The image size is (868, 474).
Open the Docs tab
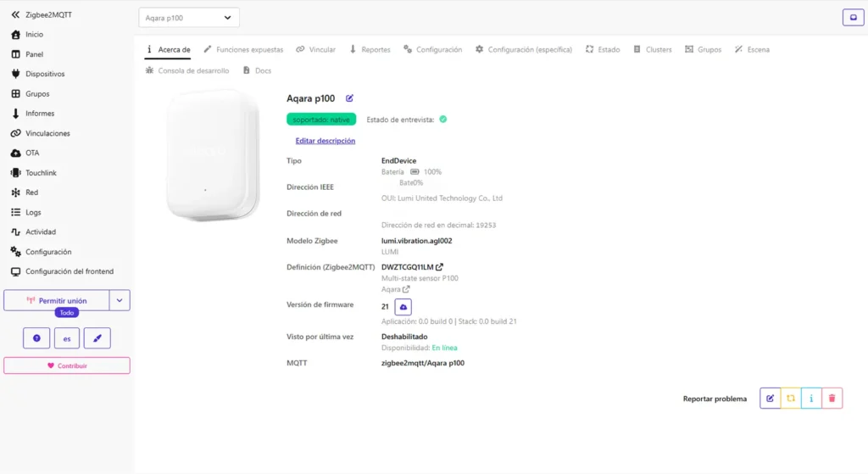click(x=258, y=71)
